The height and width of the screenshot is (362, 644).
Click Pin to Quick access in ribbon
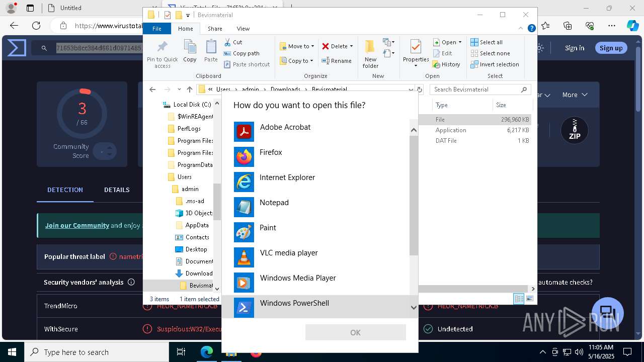click(163, 54)
